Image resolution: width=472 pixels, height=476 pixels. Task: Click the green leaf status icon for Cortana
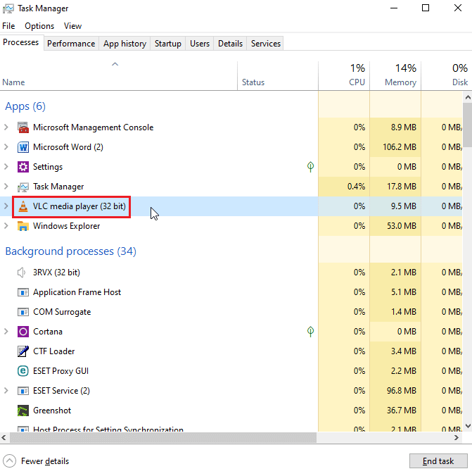310,332
